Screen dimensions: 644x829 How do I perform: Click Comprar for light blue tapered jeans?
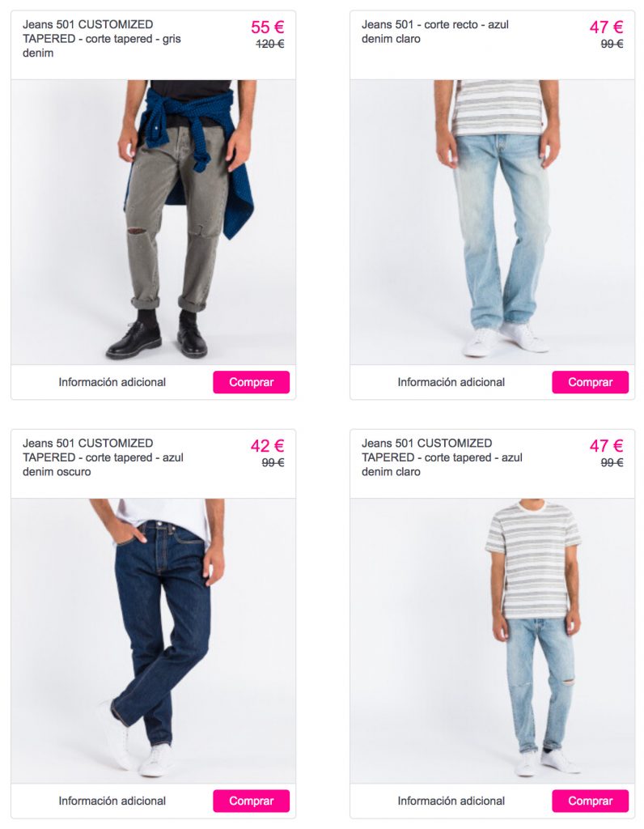590,801
